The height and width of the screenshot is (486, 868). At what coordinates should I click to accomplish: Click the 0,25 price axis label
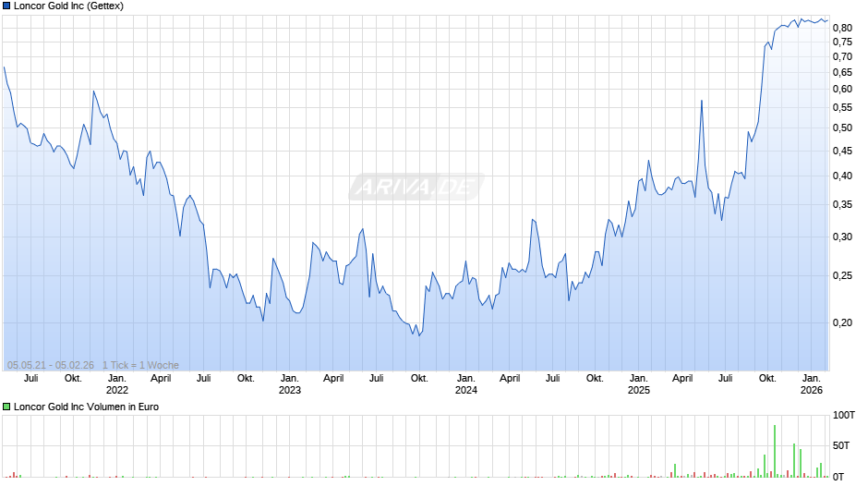tap(842, 276)
